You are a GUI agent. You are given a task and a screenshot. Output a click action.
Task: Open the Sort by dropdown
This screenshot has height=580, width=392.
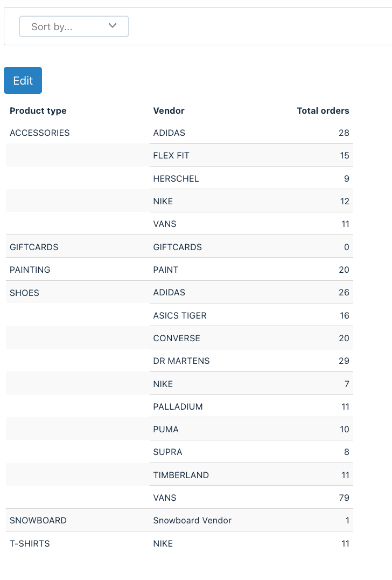[x=74, y=26]
